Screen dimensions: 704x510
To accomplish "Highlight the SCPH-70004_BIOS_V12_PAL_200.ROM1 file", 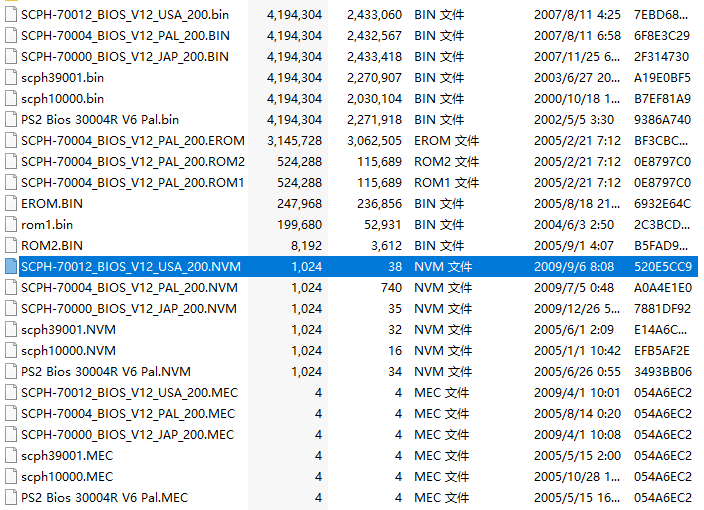I will pos(132,182).
